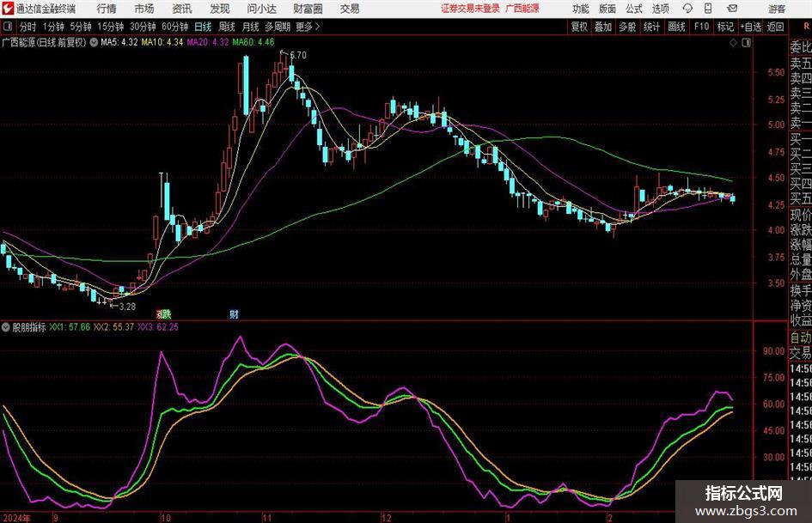Click the MA10: 4.34 indicator value

(x=162, y=42)
